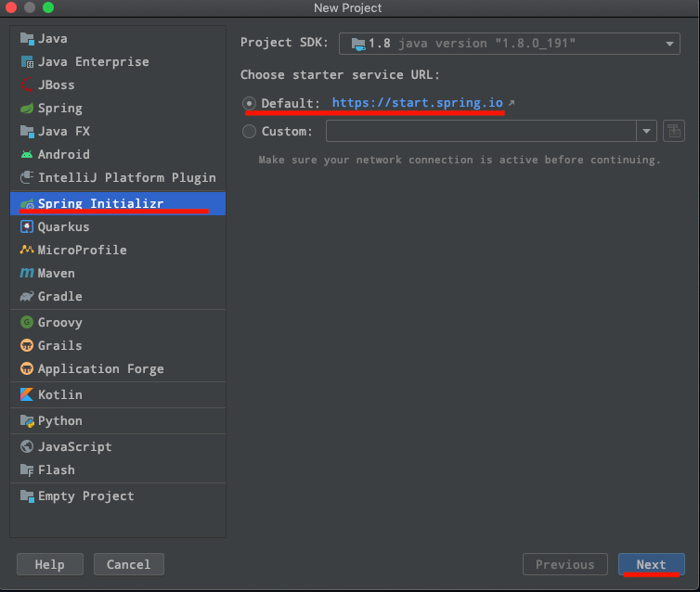This screenshot has width=700, height=592.
Task: Select MicroProfile list entry
Action: [118, 250]
